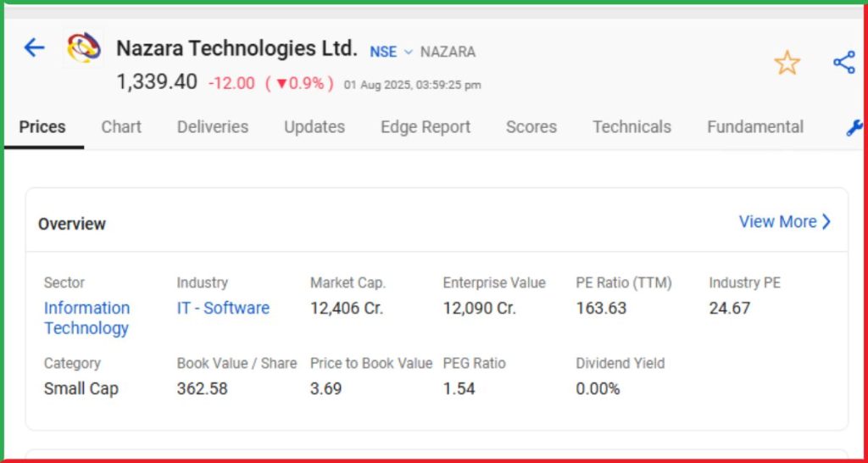Open the Information Technology sector link
The height and width of the screenshot is (463, 868).
coord(86,318)
